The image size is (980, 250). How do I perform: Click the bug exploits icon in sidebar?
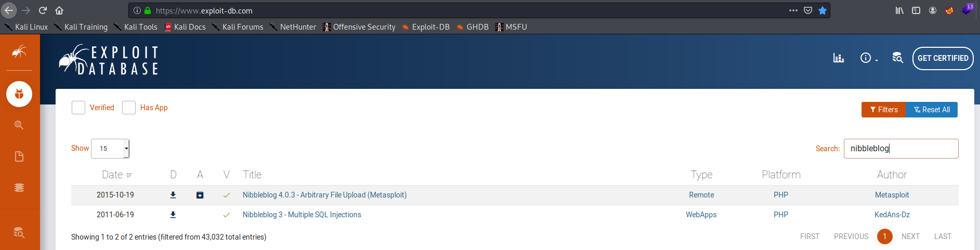click(19, 94)
